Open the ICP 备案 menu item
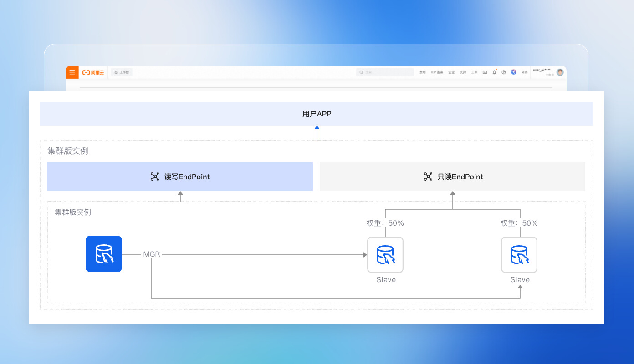634x364 pixels. click(437, 72)
